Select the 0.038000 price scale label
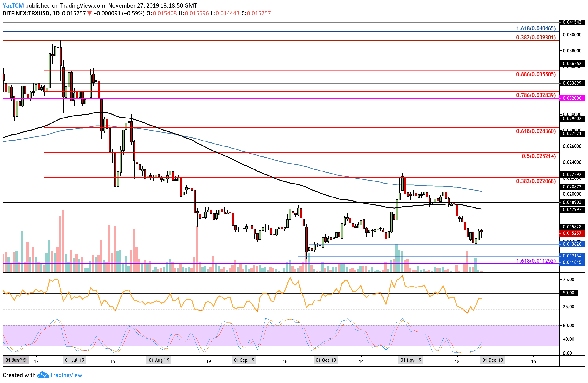 [x=572, y=51]
